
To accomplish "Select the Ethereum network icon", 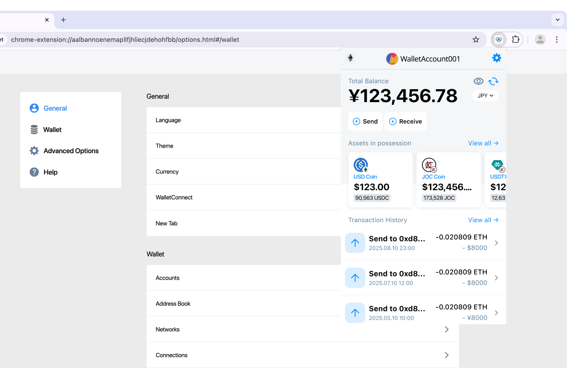I will 350,58.
